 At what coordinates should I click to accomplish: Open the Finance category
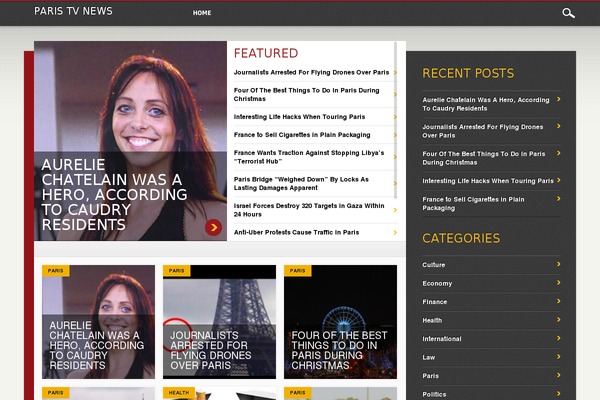434,302
